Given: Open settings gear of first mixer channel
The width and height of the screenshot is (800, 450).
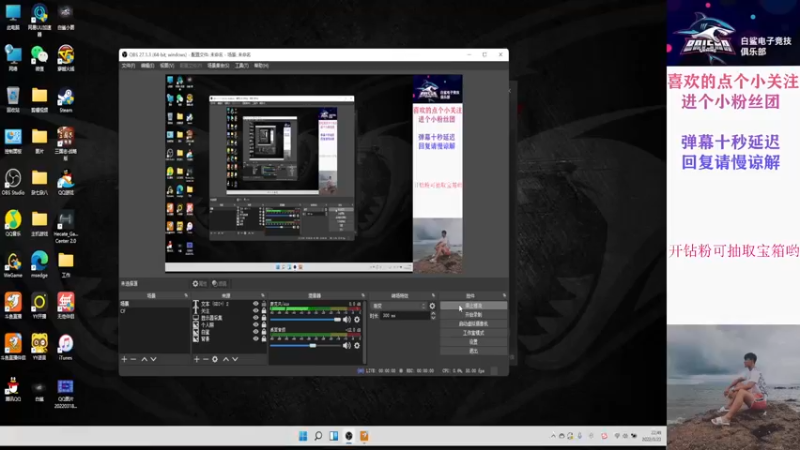Looking at the screenshot, I should click(357, 319).
